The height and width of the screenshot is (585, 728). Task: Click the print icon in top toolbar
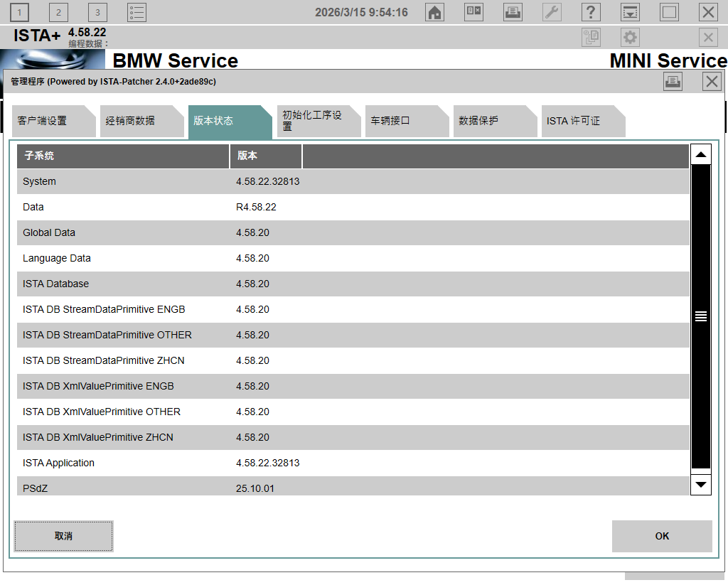pyautogui.click(x=513, y=12)
